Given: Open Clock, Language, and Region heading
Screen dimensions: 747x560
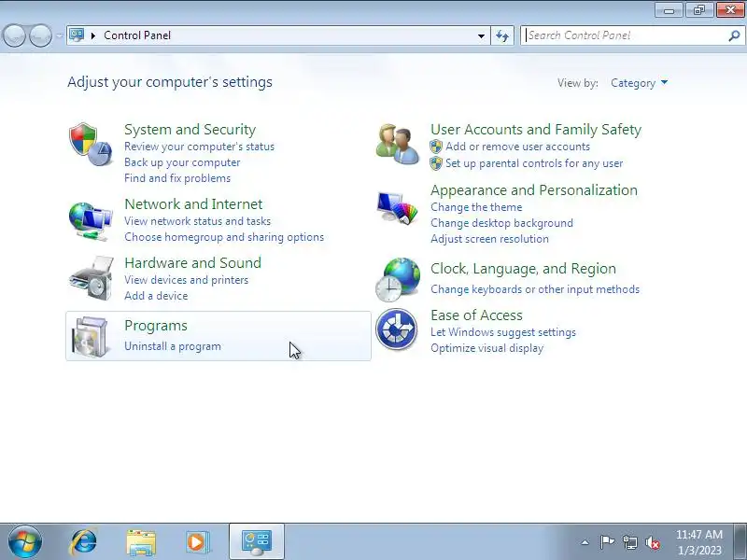Looking at the screenshot, I should (x=523, y=269).
